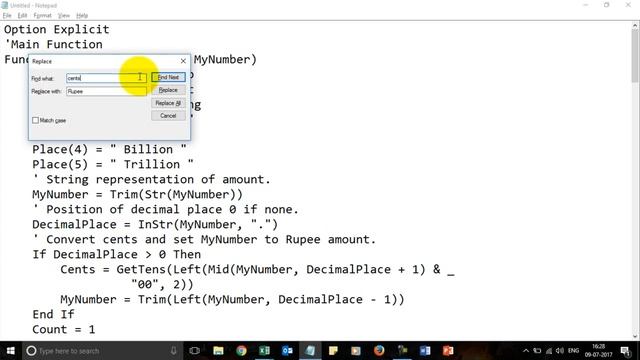The width and height of the screenshot is (640, 360).
Task: Click the Replace button
Action: 168,90
